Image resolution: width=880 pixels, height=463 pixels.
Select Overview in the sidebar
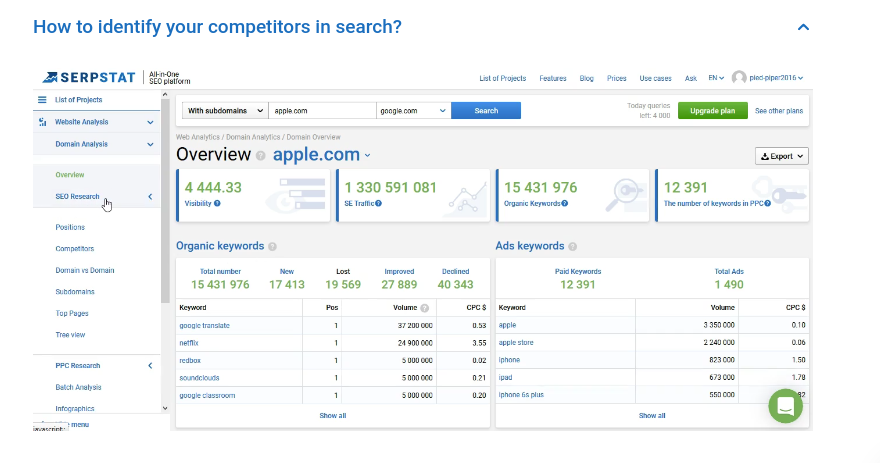pyautogui.click(x=70, y=175)
